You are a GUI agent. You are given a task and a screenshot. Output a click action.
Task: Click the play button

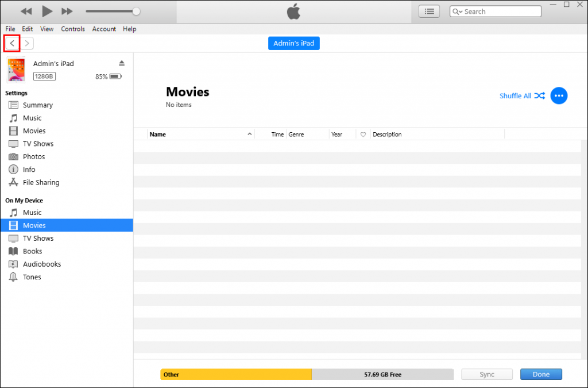pyautogui.click(x=47, y=11)
